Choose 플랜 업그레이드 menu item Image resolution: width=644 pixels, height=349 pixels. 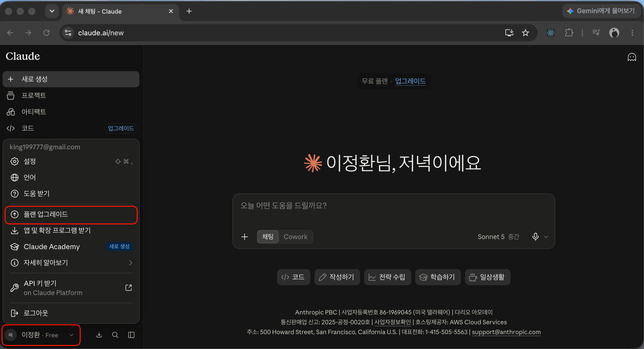pyautogui.click(x=71, y=215)
